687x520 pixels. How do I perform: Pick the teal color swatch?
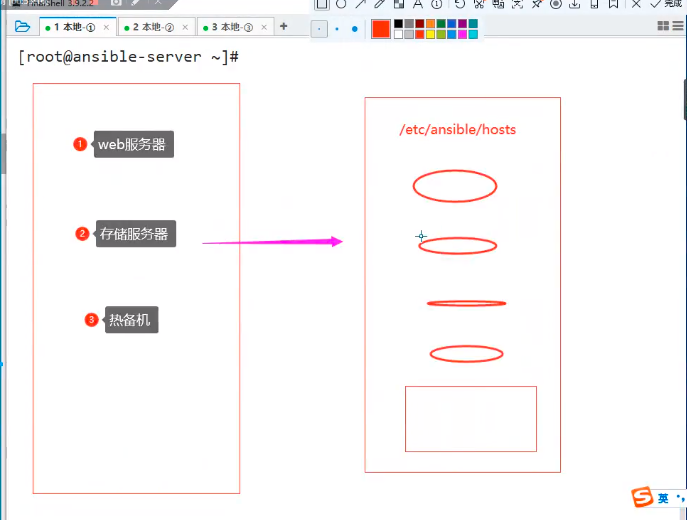[x=473, y=24]
